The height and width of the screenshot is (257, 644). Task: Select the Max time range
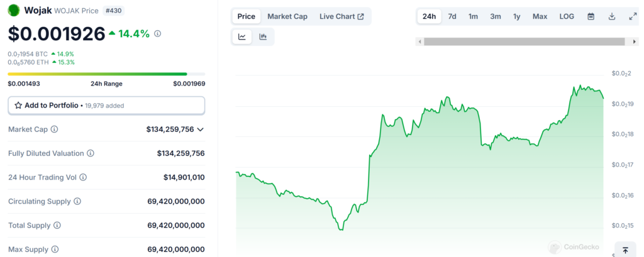coord(540,16)
